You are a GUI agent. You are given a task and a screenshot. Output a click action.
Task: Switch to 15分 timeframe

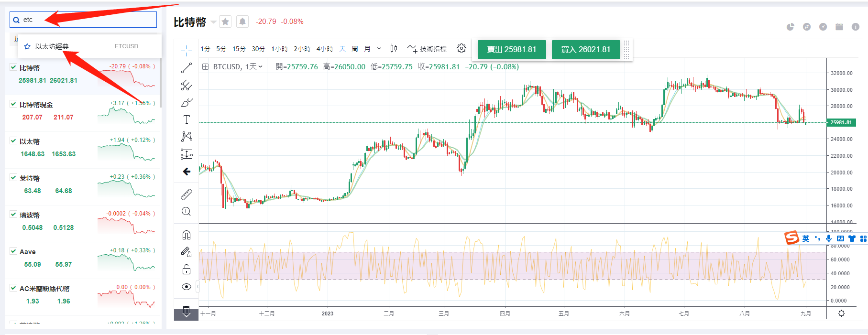tap(239, 49)
